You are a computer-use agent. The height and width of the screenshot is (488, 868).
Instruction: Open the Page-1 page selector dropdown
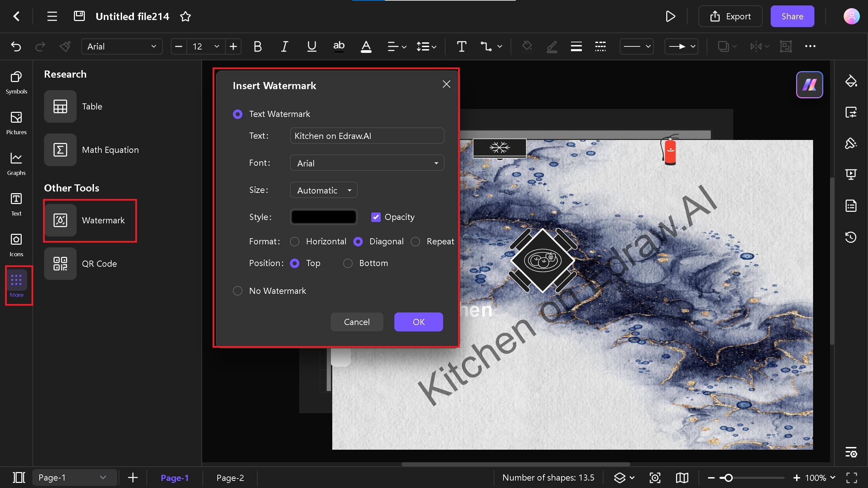point(75,478)
